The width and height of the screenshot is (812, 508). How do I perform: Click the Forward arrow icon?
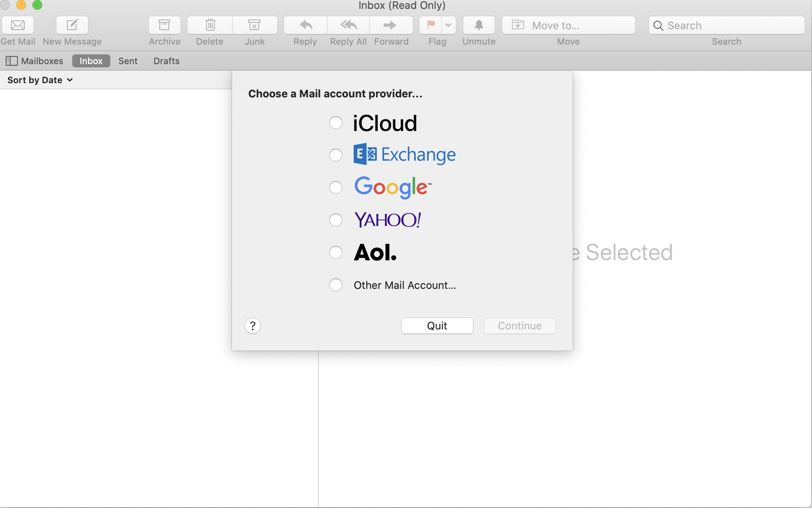point(391,25)
